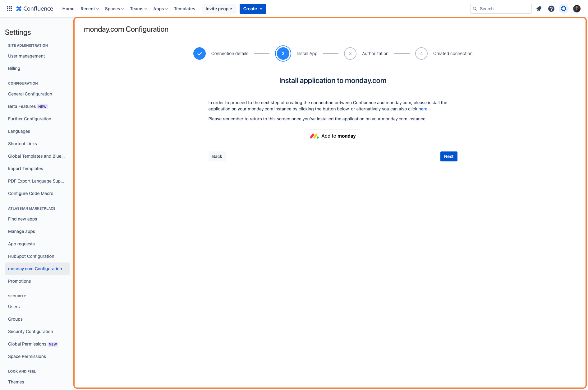Screen dimensions: 588x390
Task: Go to Home in top navigation
Action: point(68,9)
